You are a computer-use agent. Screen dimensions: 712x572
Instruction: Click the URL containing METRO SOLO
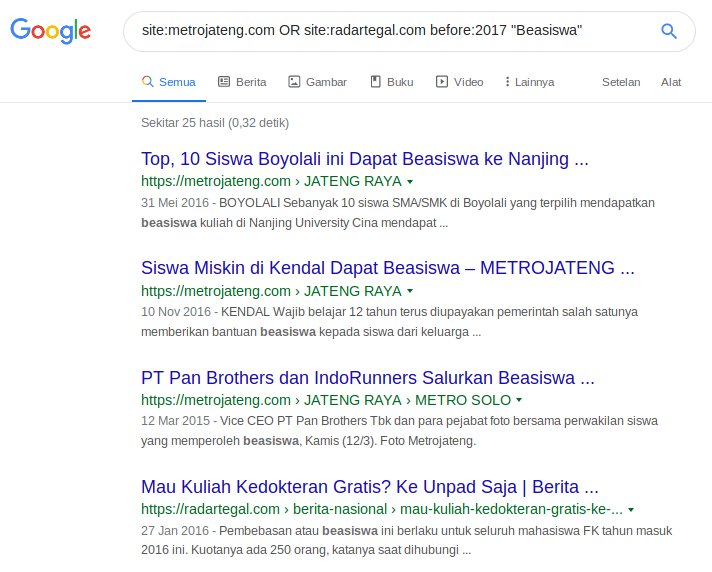(326, 400)
